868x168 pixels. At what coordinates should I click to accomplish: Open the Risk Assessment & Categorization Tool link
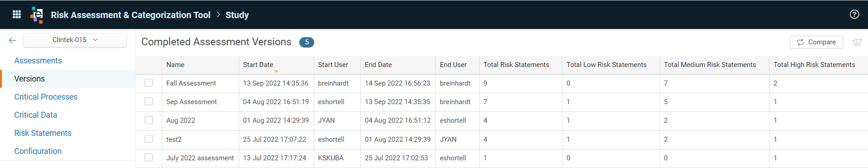click(x=131, y=15)
